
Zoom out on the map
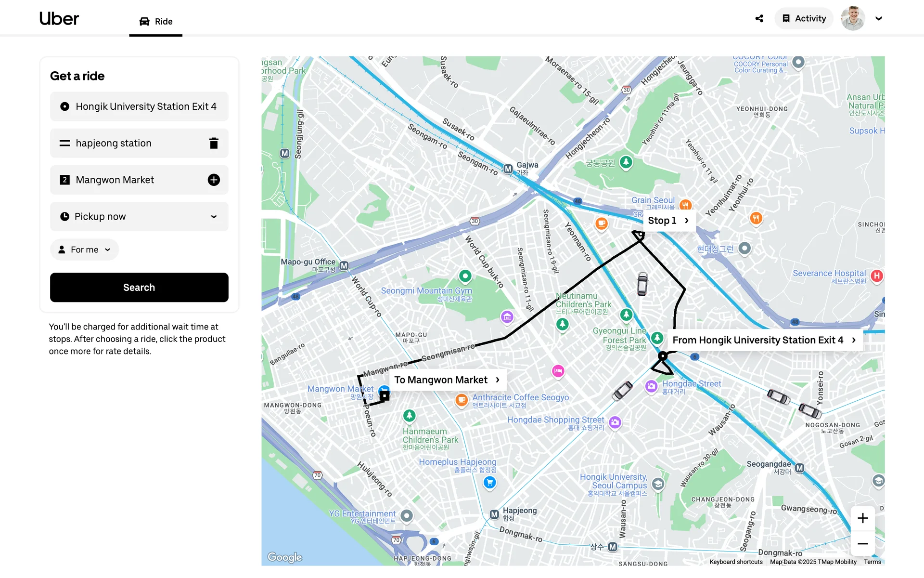(x=862, y=544)
